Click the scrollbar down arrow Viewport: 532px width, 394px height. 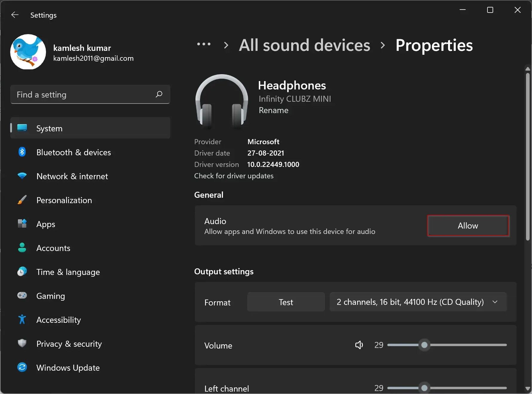(528, 389)
